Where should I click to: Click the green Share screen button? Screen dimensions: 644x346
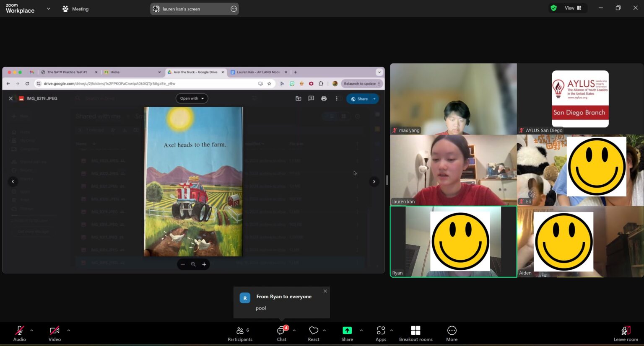347,333
